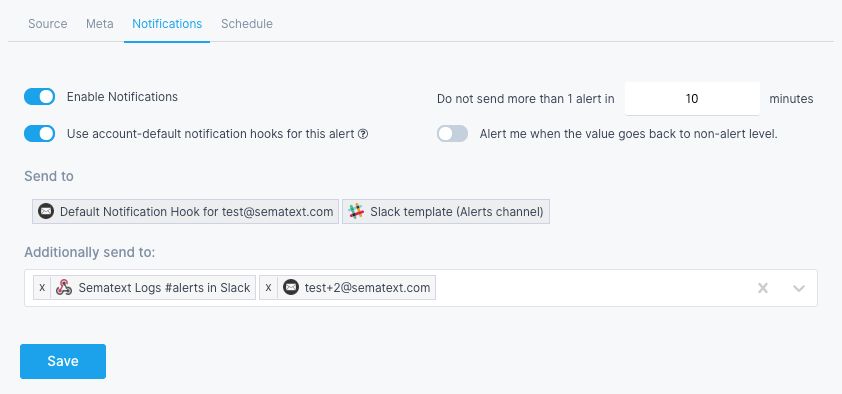
Task: Click the Slack logo on Slack template
Action: pyautogui.click(x=356, y=211)
